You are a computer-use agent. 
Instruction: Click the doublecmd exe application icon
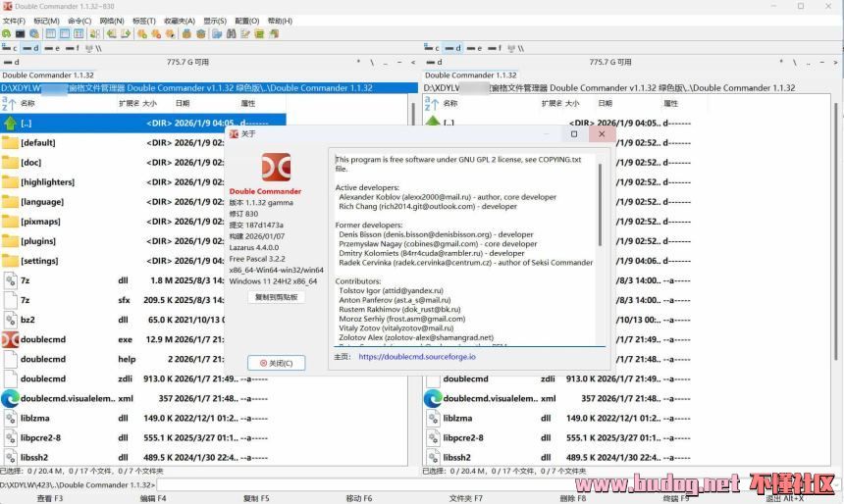(x=10, y=339)
